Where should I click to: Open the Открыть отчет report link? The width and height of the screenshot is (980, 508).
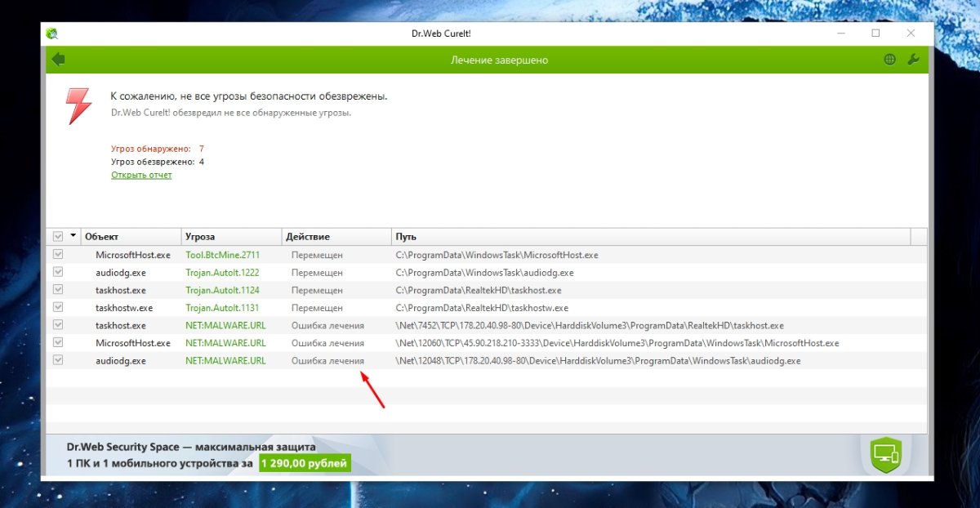141,175
